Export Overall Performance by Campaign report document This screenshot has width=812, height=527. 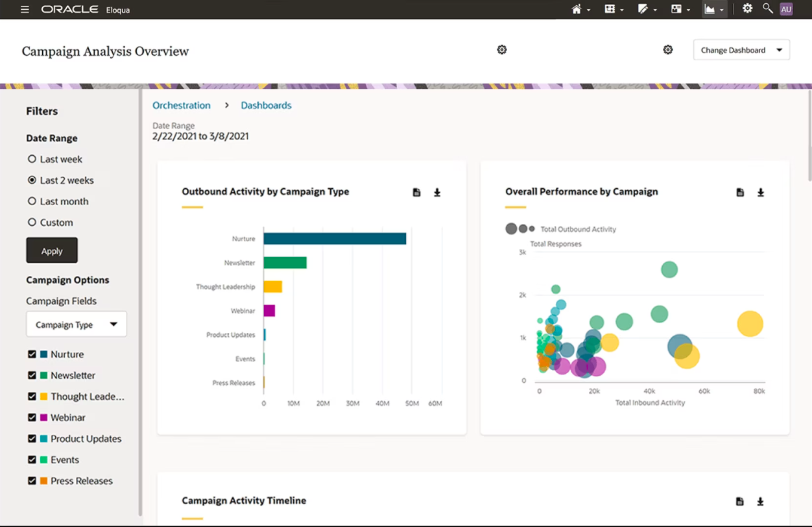740,192
